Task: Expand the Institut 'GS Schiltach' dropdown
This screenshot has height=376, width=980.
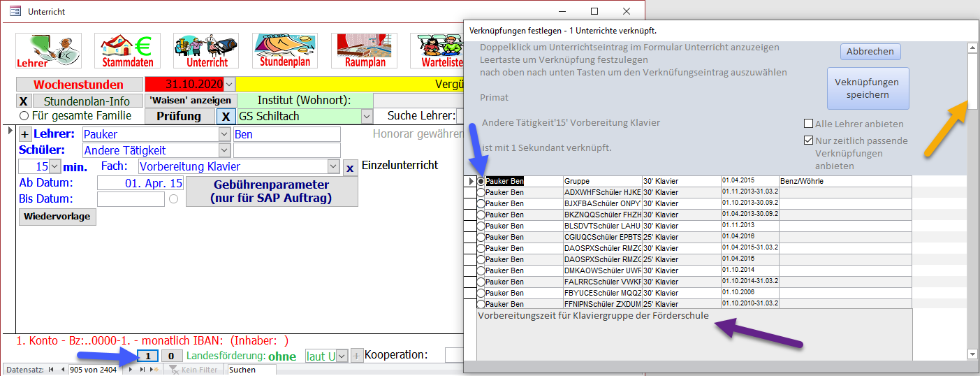Action: click(x=366, y=116)
